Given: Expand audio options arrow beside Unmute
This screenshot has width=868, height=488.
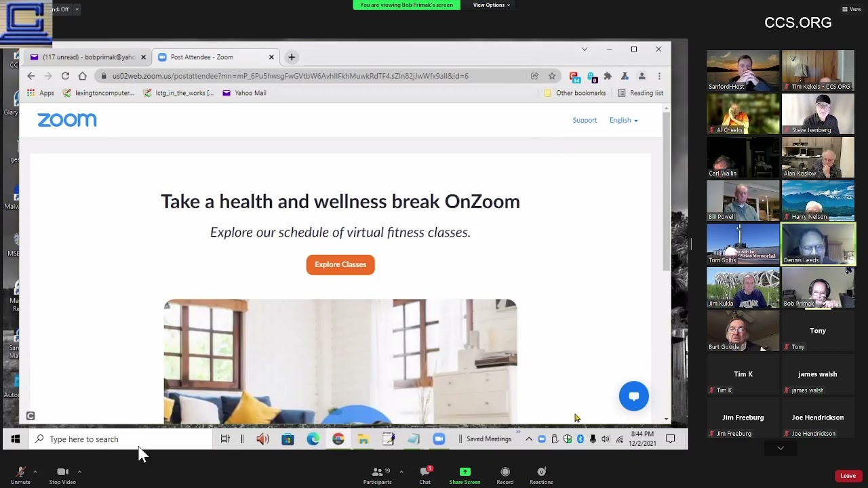Looking at the screenshot, I should coord(35,472).
